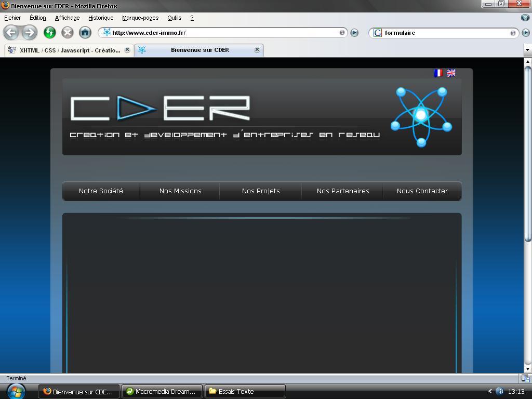Focus the address bar with cder-immo.fr URL
532x399 pixels.
[x=222, y=33]
